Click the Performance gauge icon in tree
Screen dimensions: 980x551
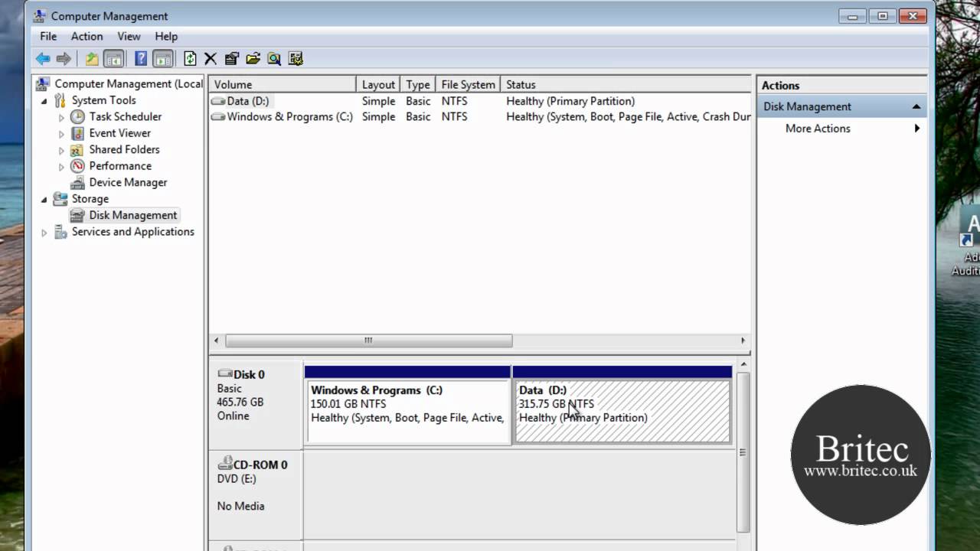click(77, 166)
